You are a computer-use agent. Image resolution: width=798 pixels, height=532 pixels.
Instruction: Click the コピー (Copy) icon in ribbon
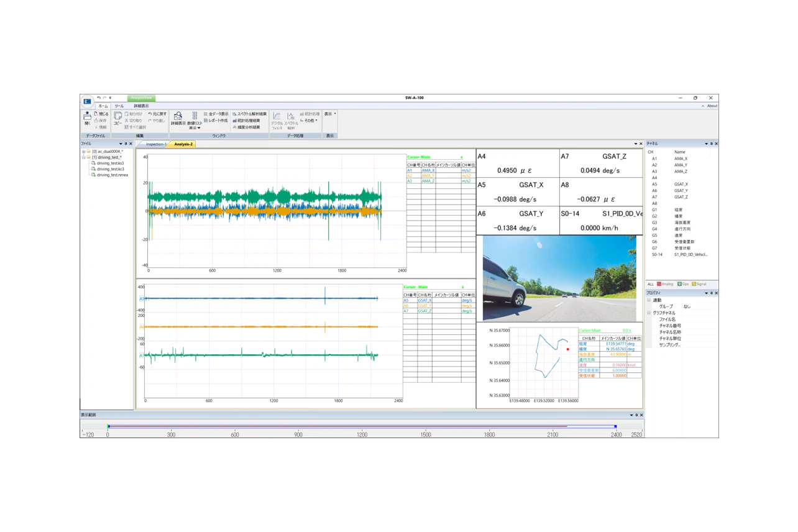click(117, 118)
